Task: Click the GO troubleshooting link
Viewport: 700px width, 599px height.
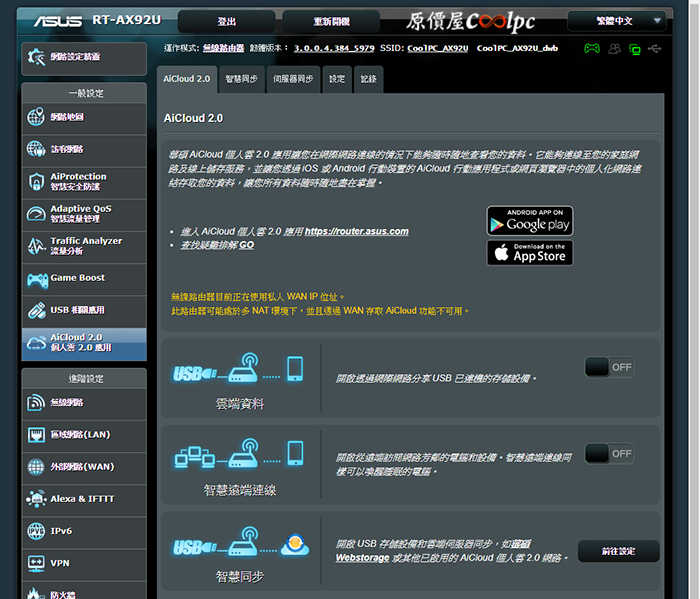Action: pyautogui.click(x=246, y=245)
